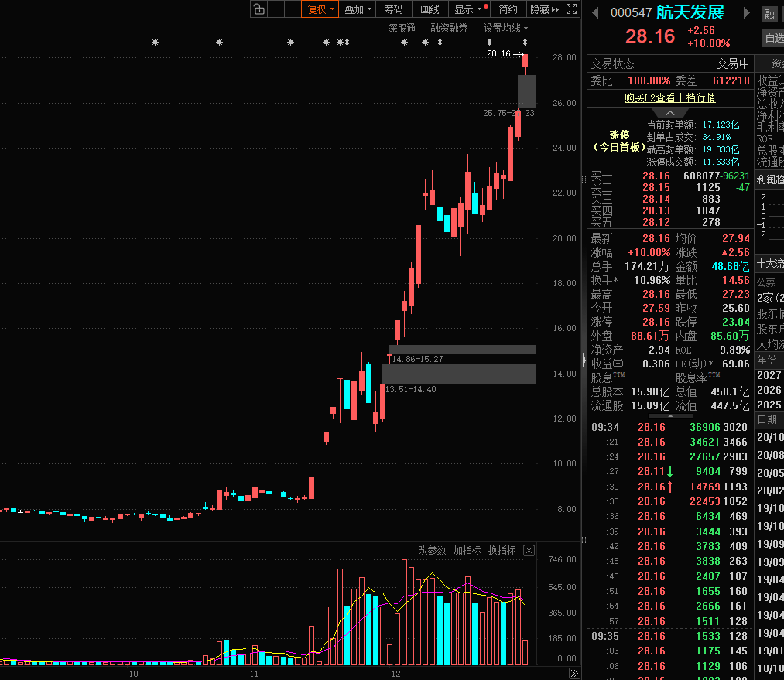The height and width of the screenshot is (680, 784).
Task: Open the 显示 display menu
Action: (470, 9)
